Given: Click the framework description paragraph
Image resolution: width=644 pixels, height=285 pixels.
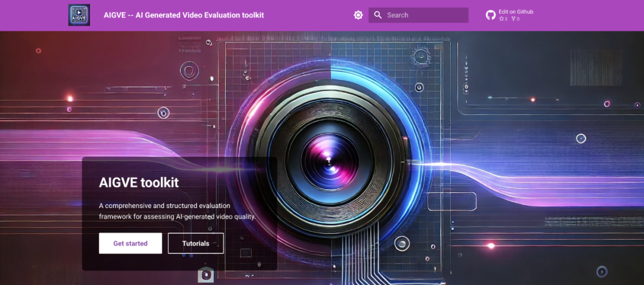Looking at the screenshot, I should click(x=178, y=210).
